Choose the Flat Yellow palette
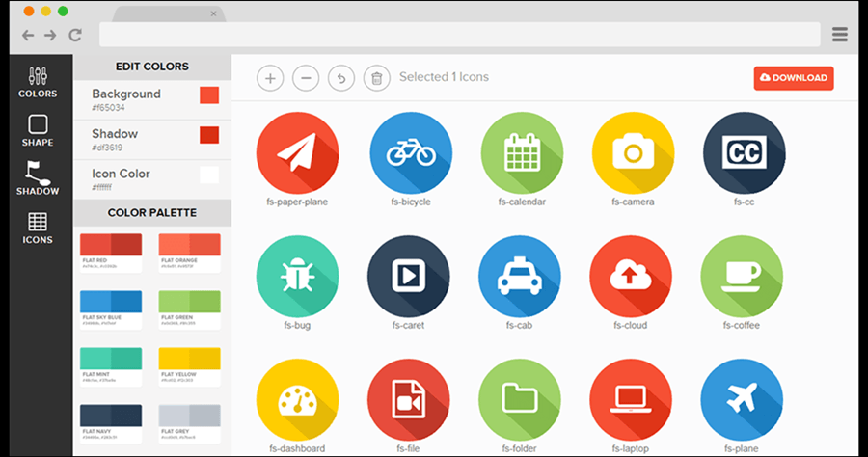Screen dimensions: 868x457 click(x=189, y=366)
